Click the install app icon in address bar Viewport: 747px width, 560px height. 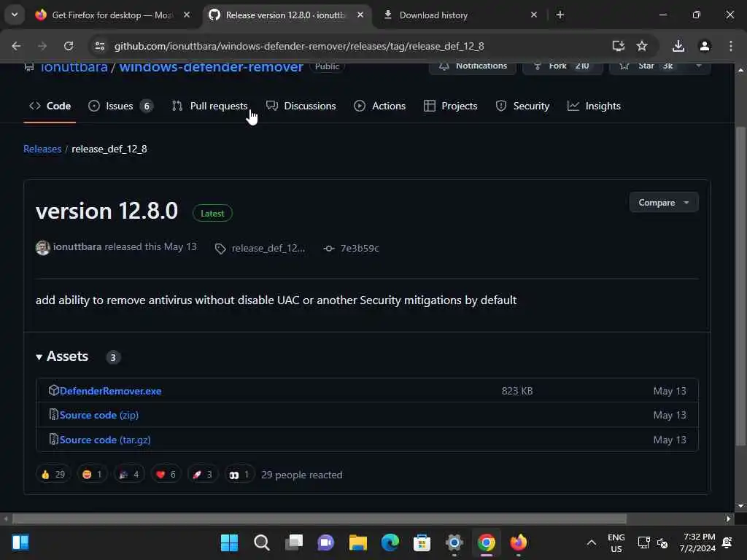click(618, 46)
